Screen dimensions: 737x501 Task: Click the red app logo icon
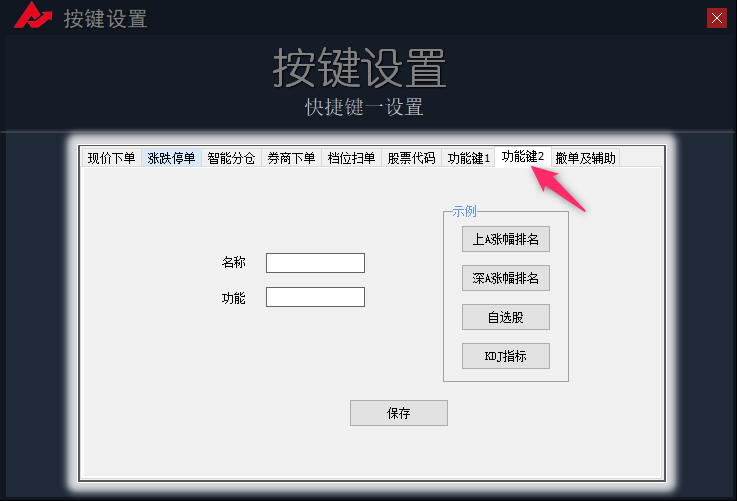click(x=38, y=17)
